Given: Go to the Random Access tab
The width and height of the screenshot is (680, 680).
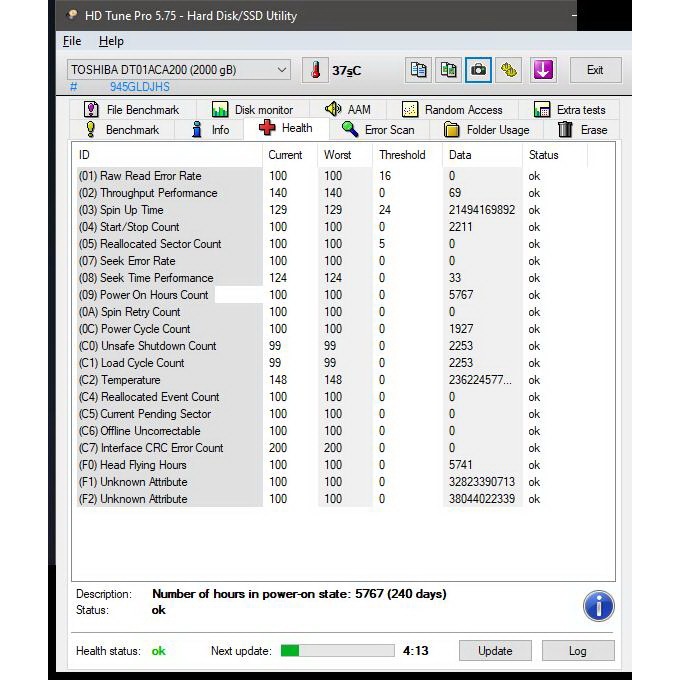Looking at the screenshot, I should [452, 110].
